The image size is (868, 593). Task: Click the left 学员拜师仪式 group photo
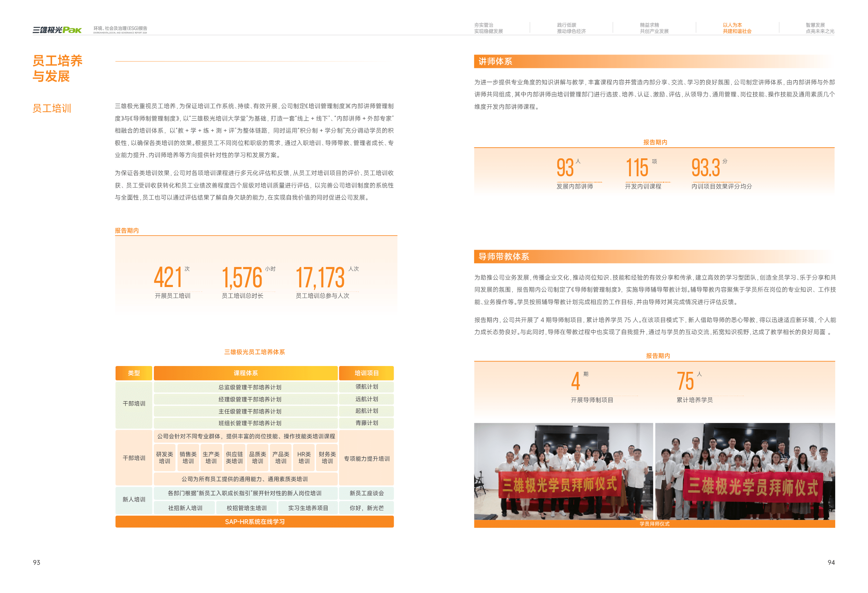click(563, 471)
